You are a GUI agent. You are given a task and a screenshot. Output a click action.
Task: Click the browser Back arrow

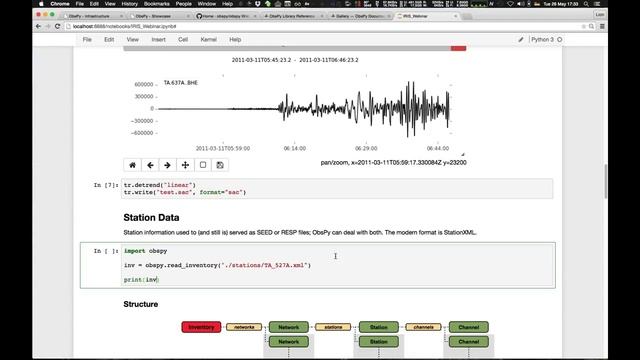pyautogui.click(x=38, y=26)
